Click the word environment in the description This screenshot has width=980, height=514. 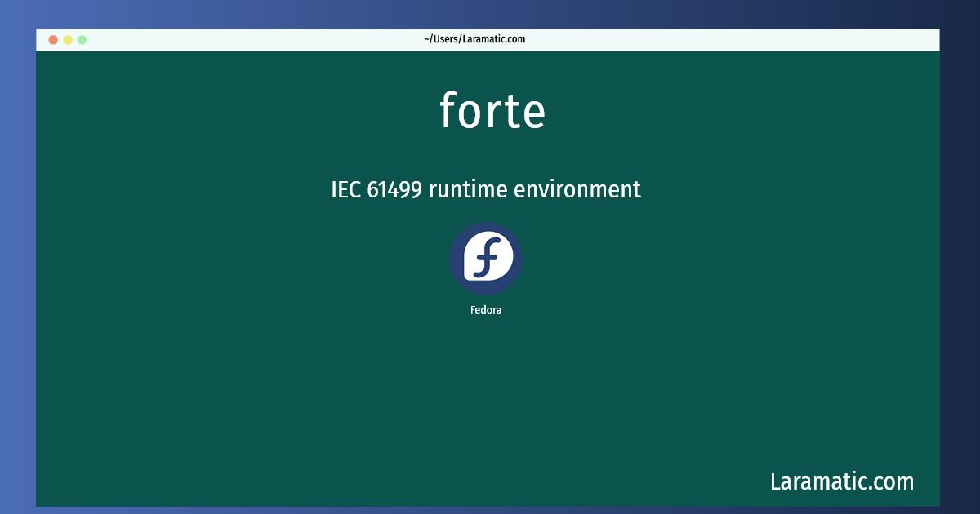(577, 189)
